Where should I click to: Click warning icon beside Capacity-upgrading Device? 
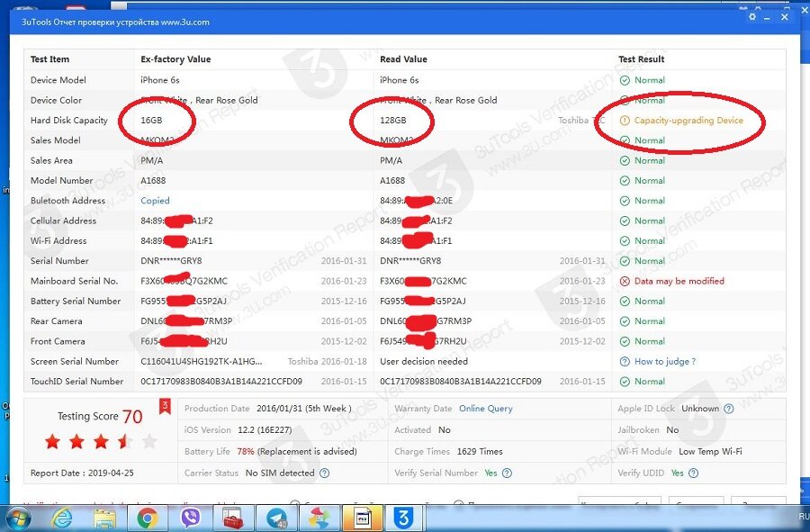(x=625, y=121)
